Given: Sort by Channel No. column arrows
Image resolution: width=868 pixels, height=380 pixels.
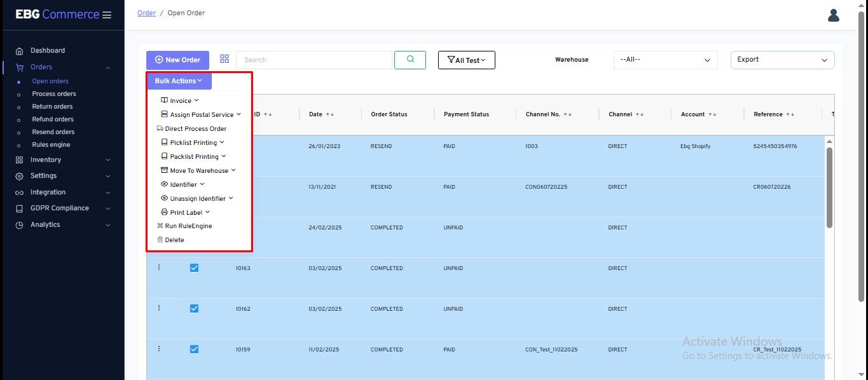Looking at the screenshot, I should click(567, 114).
